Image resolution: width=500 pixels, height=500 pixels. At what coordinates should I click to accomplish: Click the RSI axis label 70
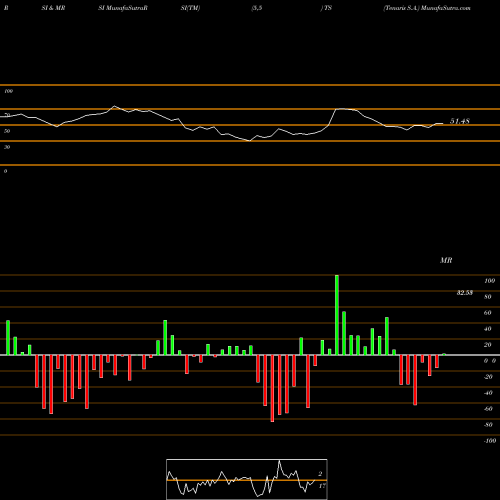tap(7, 115)
